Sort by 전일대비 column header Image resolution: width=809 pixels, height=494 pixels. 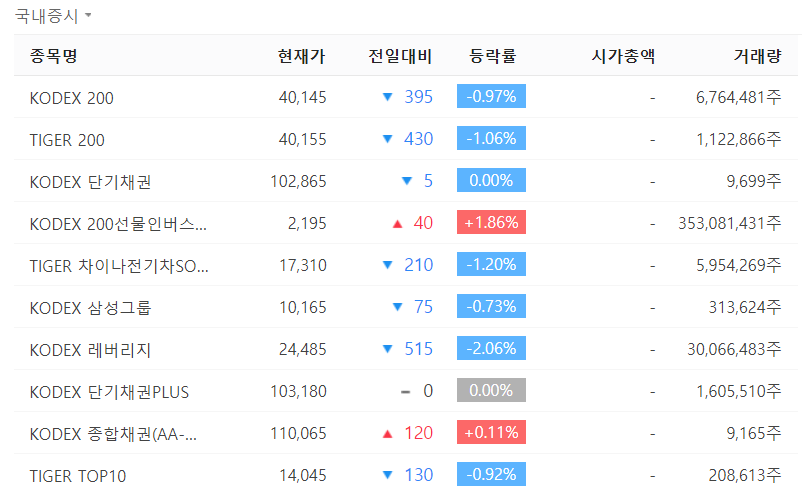click(x=400, y=56)
